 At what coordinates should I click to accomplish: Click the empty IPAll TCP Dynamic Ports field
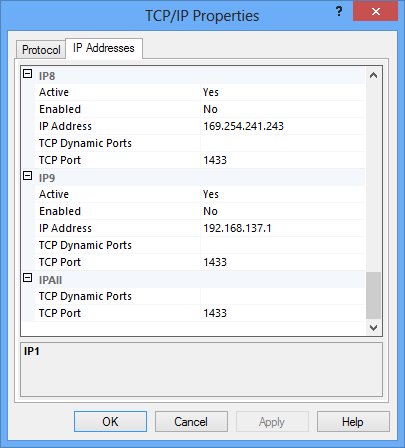(283, 296)
